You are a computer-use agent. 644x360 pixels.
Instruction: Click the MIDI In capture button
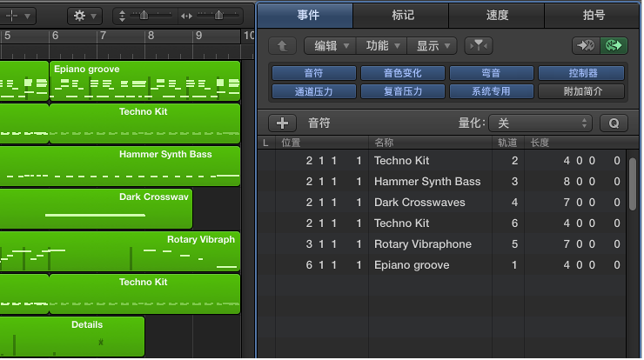[585, 46]
